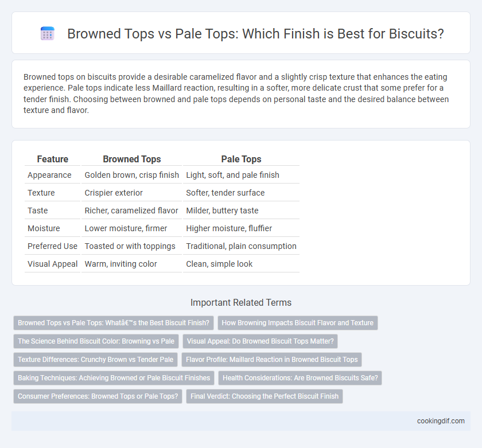Open 'Visual Appeal: Do Browned Biscuit Tops Matter?'

point(260,341)
